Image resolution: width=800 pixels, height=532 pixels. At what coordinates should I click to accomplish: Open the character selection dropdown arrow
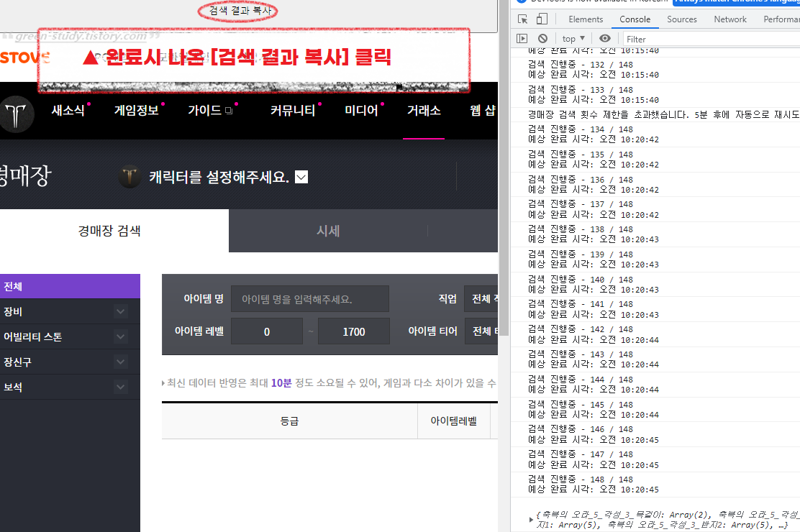[x=301, y=177]
